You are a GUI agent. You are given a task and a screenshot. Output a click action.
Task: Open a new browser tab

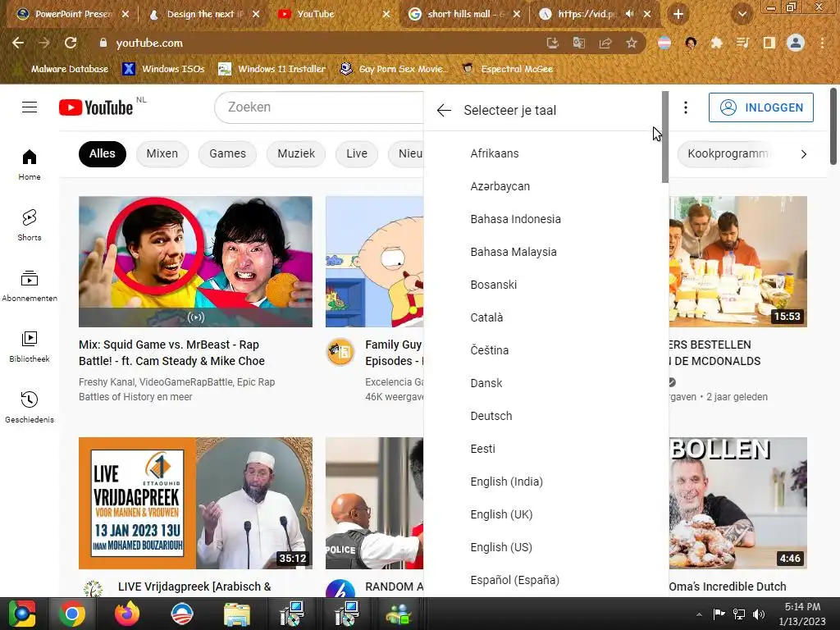click(678, 14)
